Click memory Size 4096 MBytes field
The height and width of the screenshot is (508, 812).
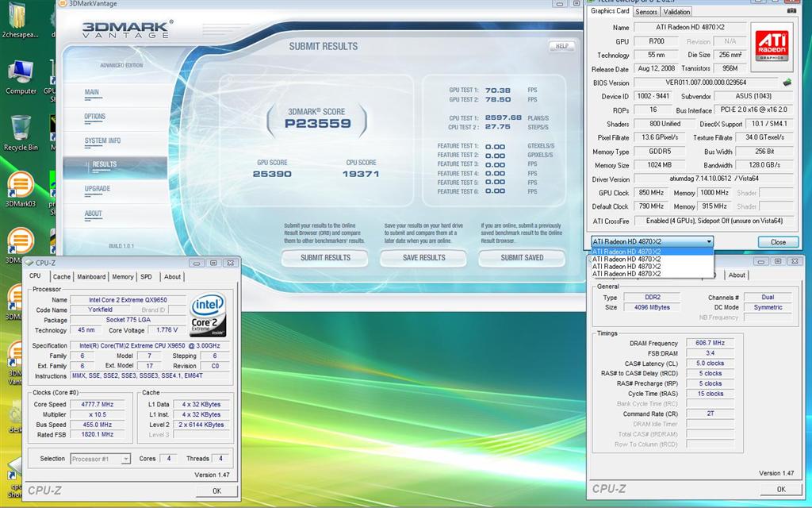point(652,307)
